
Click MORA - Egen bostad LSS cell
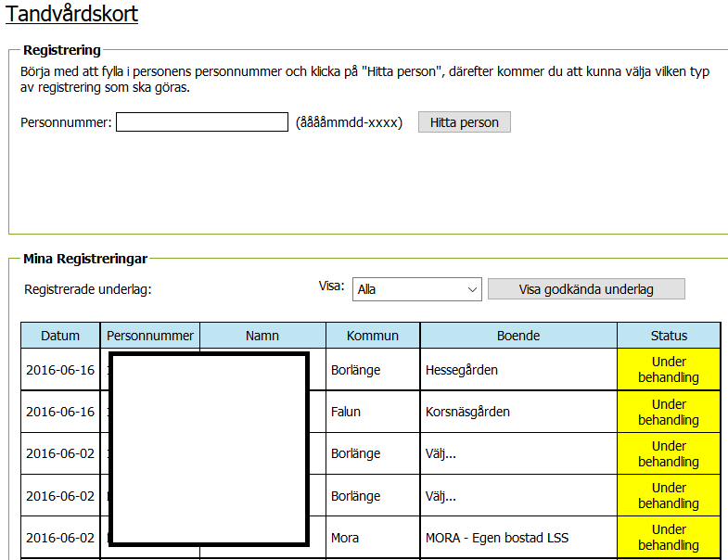coord(518,537)
